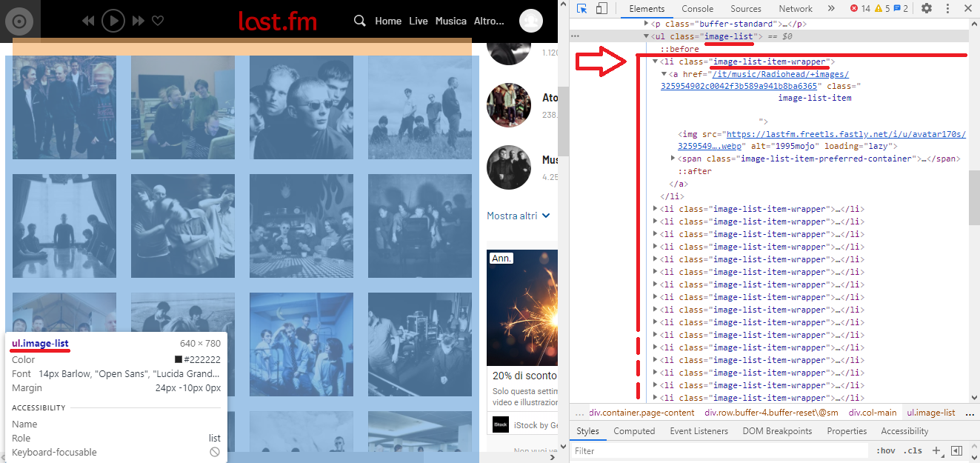This screenshot has width=980, height=463.
Task: Click the disc icon at the player's left end
Action: [x=20, y=21]
